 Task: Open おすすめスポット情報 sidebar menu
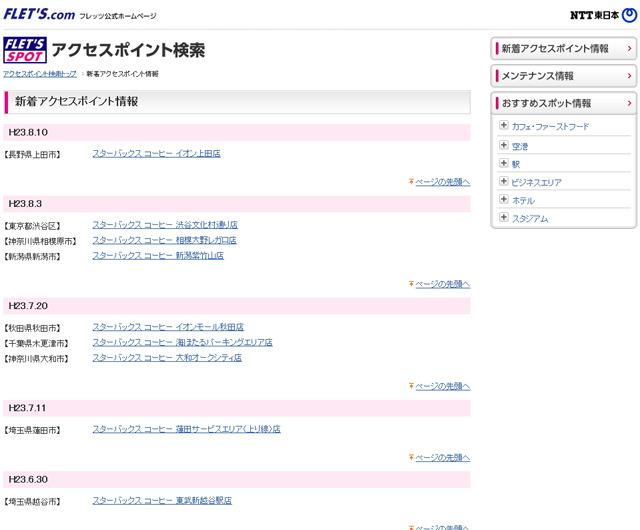pyautogui.click(x=563, y=103)
